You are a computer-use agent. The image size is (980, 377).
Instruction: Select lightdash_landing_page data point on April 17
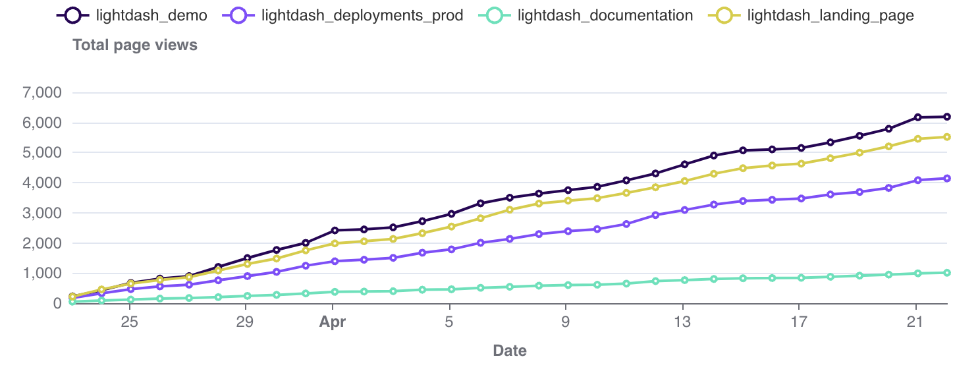pos(801,163)
